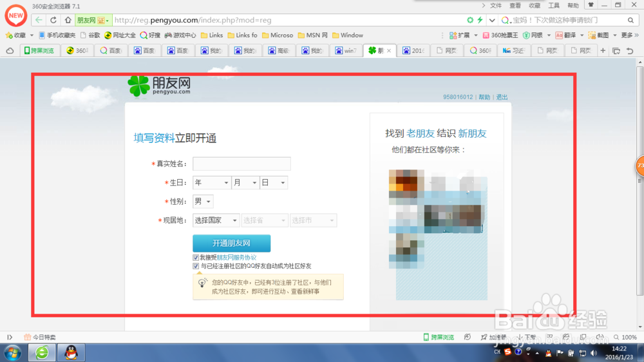This screenshot has height=362, width=644.
Task: Open the 360抢票王 extension
Action: [500, 35]
